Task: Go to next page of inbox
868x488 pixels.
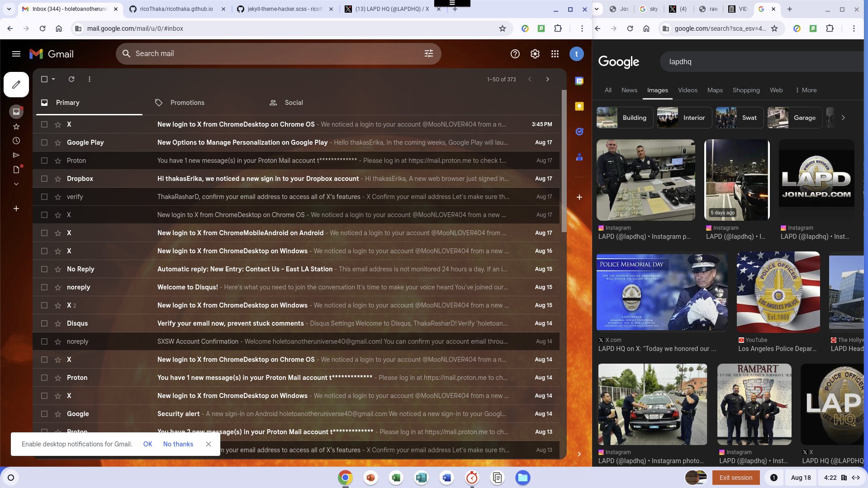Action: click(x=548, y=79)
